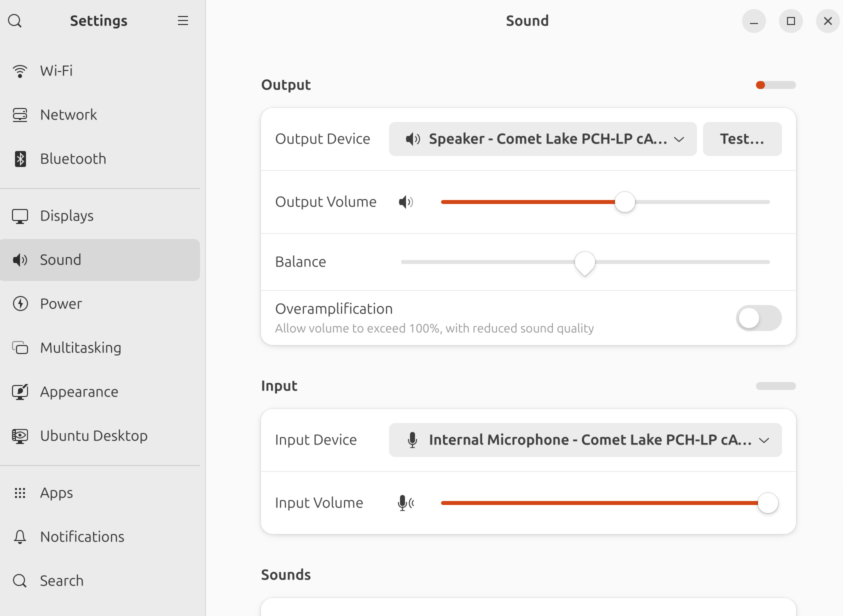Open Multitasking settings
This screenshot has height=616, width=843.
coord(100,348)
